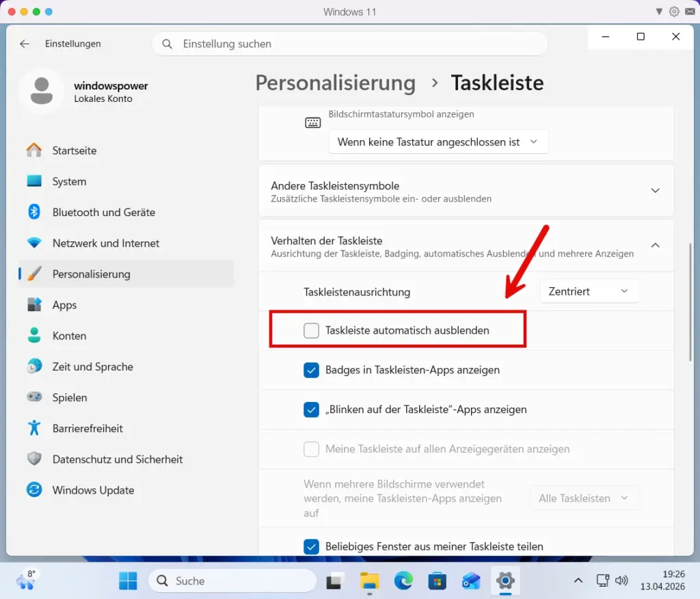Open windowspower account name
Image resolution: width=700 pixels, height=599 pixels.
pyautogui.click(x=111, y=85)
